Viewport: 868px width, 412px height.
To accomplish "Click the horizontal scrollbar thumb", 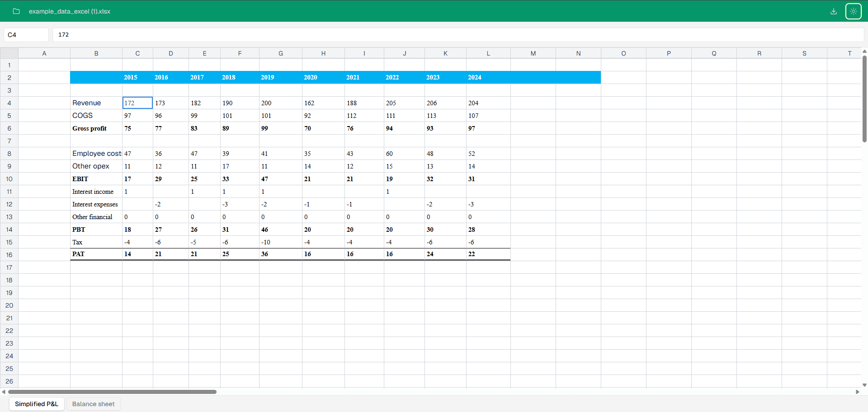I will [112, 392].
